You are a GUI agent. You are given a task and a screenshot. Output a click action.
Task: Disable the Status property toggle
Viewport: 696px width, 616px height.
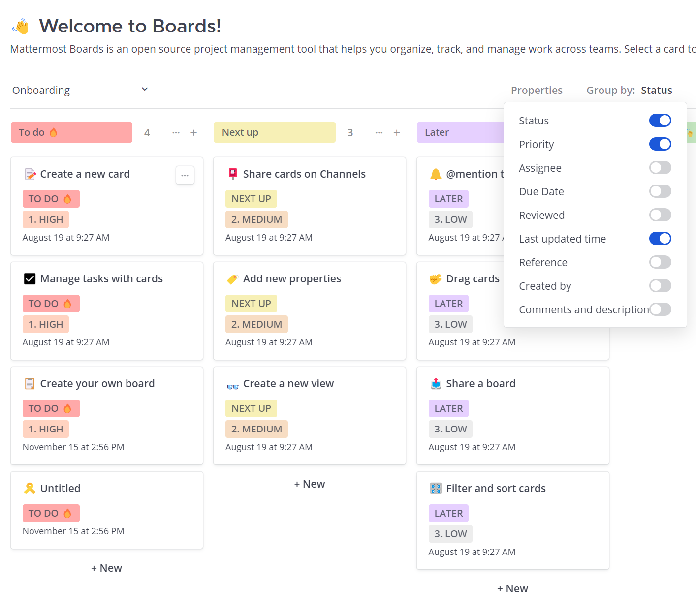(660, 121)
